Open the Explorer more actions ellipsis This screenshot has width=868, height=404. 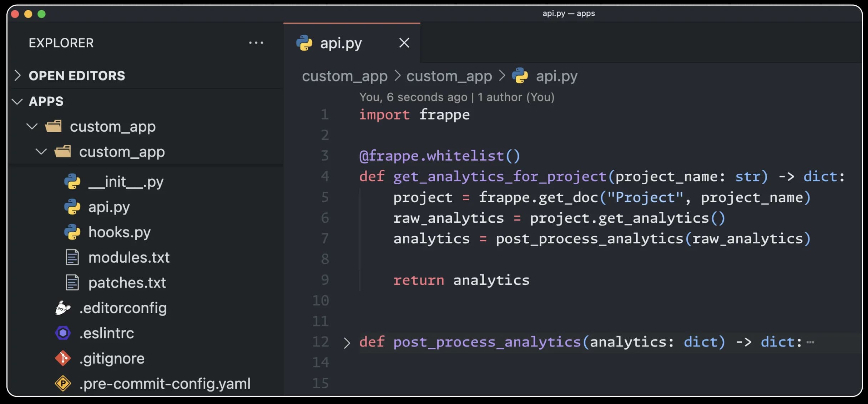pyautogui.click(x=256, y=43)
